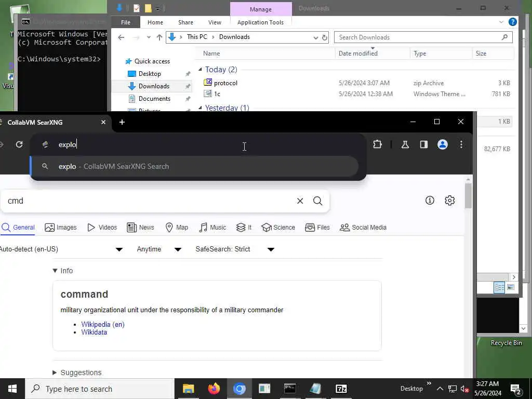Image resolution: width=532 pixels, height=399 pixels.
Task: Open notification center icon
Action: pyautogui.click(x=516, y=389)
